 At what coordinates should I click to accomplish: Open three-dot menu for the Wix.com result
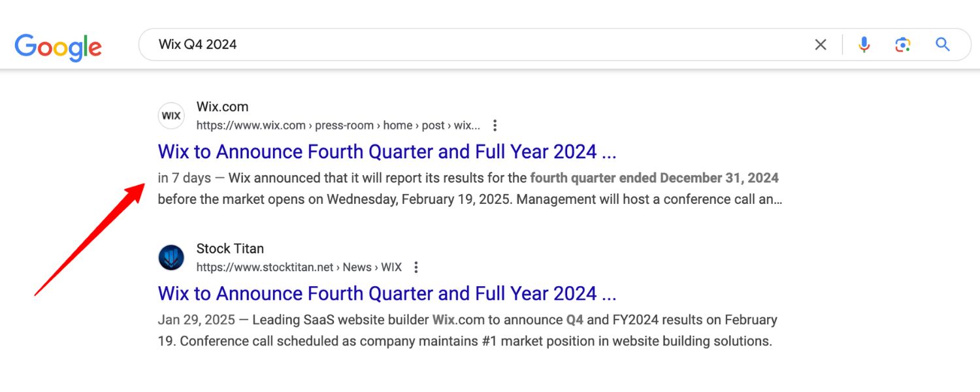click(495, 125)
